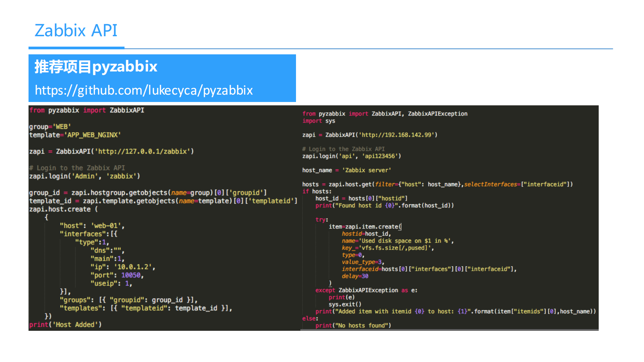Image resolution: width=644 pixels, height=362 pixels.
Task: Click the print('Host Added') statement
Action: pos(65,325)
